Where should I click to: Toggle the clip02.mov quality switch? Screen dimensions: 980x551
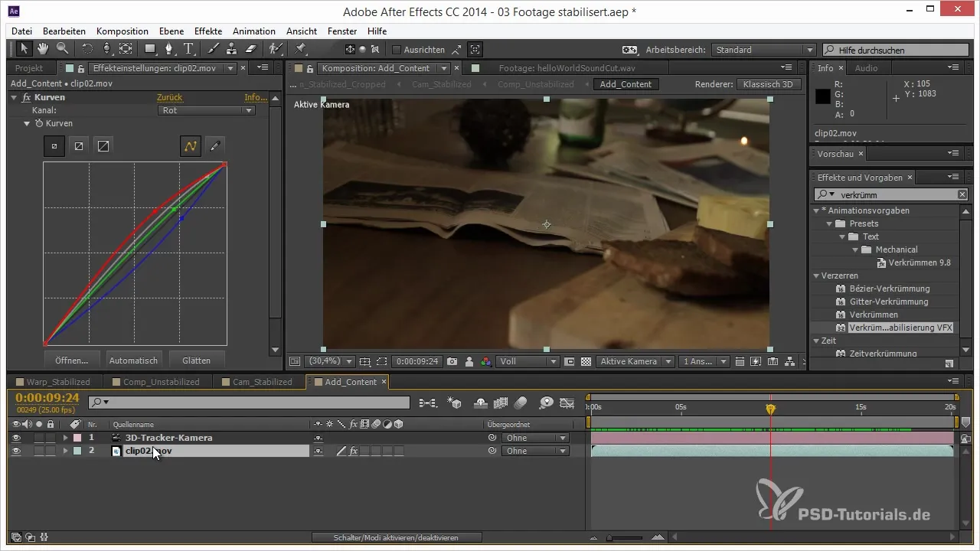342,451
